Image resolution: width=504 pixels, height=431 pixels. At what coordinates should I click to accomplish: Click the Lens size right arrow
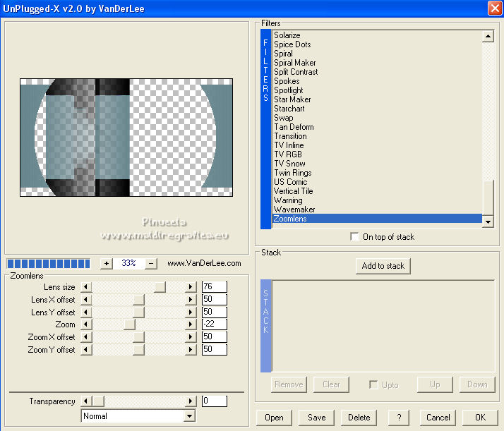coord(190,287)
